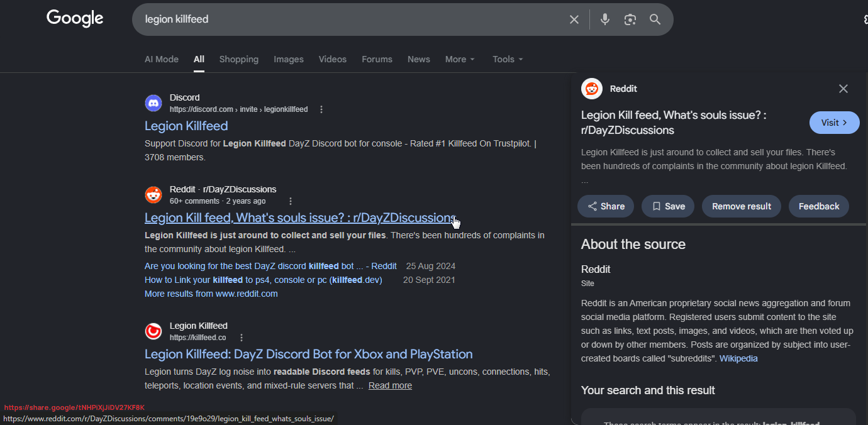Screen dimensions: 868x425
Task: Open 'Legion Killfeed: DayZ Discord Bot for Xbox and PlayStation'
Action: 309,354
